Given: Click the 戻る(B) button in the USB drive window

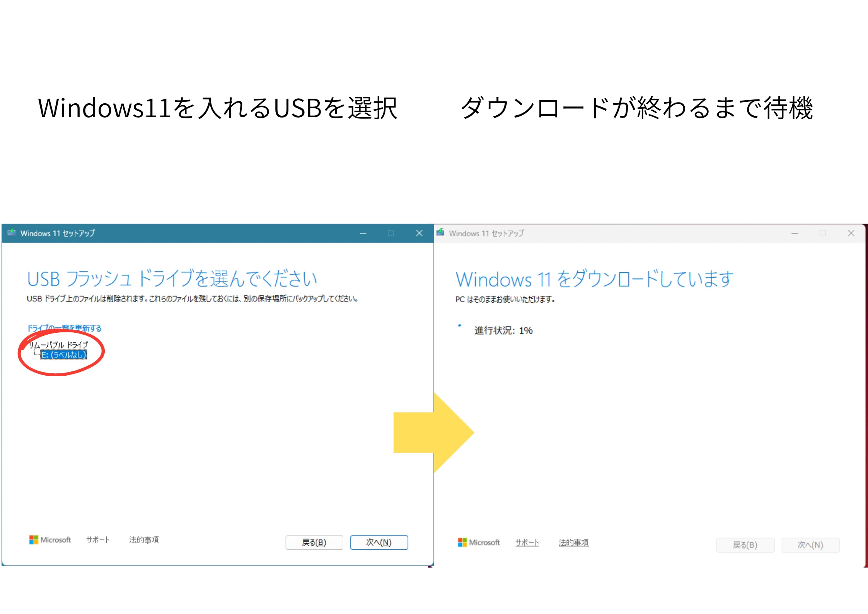Looking at the screenshot, I should click(314, 542).
